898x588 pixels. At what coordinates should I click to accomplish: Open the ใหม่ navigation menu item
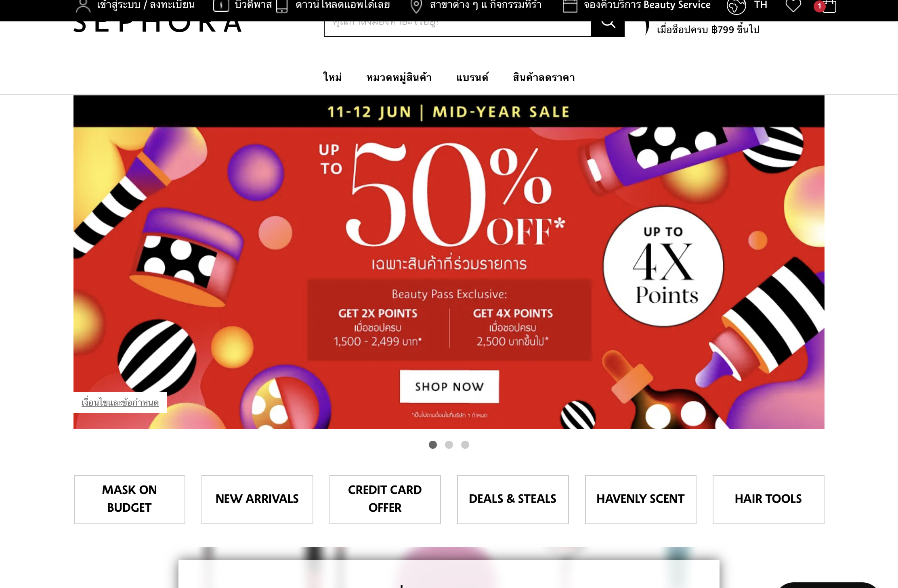[x=332, y=77]
